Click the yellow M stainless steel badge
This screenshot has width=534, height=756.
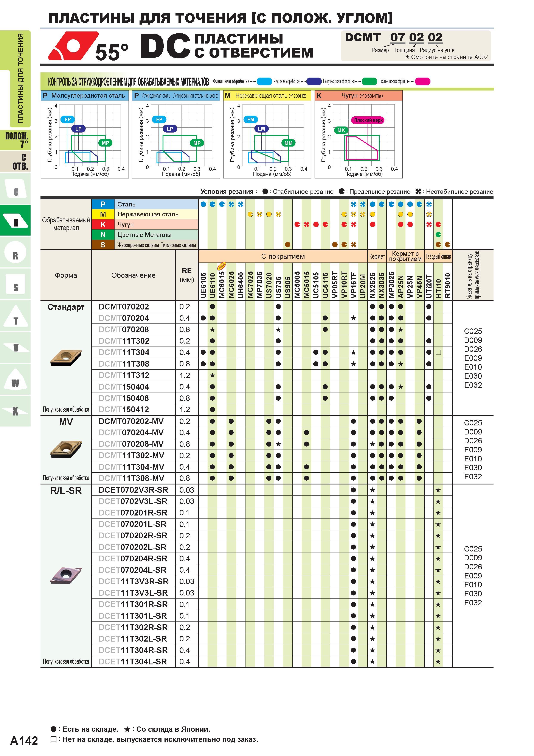[x=103, y=214]
